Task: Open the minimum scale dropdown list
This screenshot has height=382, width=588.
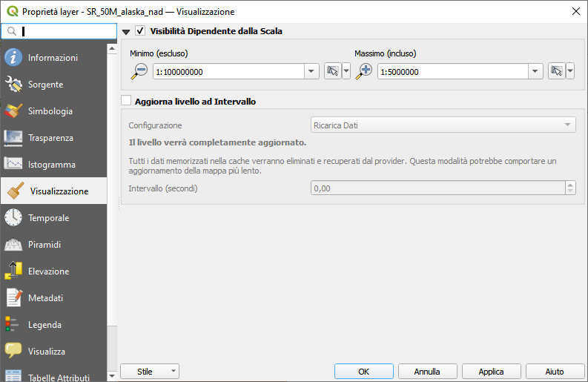Action: (311, 71)
